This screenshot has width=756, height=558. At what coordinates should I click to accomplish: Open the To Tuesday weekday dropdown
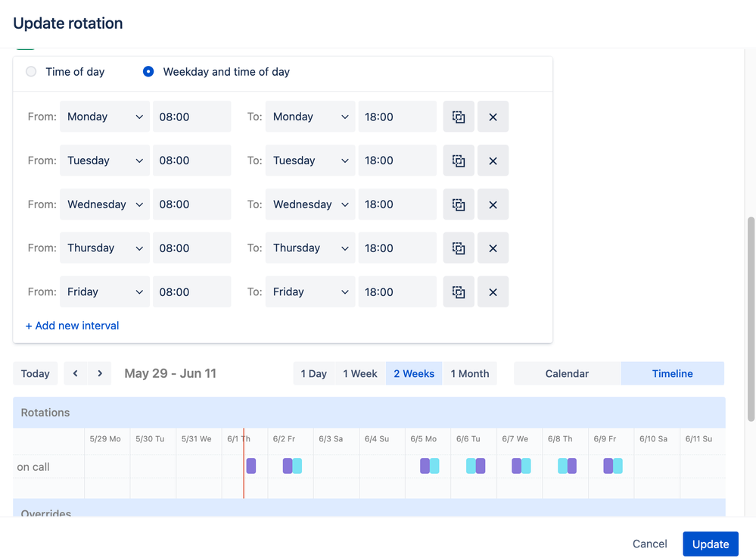(310, 161)
